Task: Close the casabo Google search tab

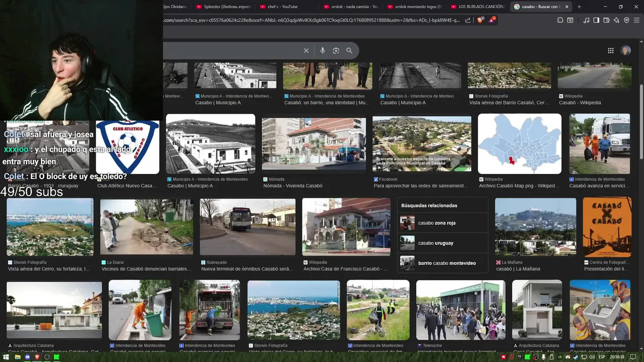Action: 567,7
